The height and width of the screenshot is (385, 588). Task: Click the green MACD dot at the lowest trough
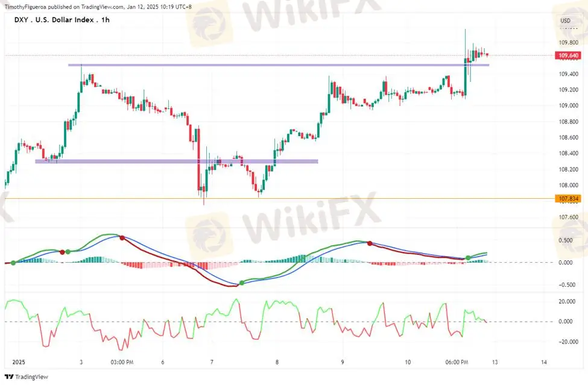(x=242, y=283)
